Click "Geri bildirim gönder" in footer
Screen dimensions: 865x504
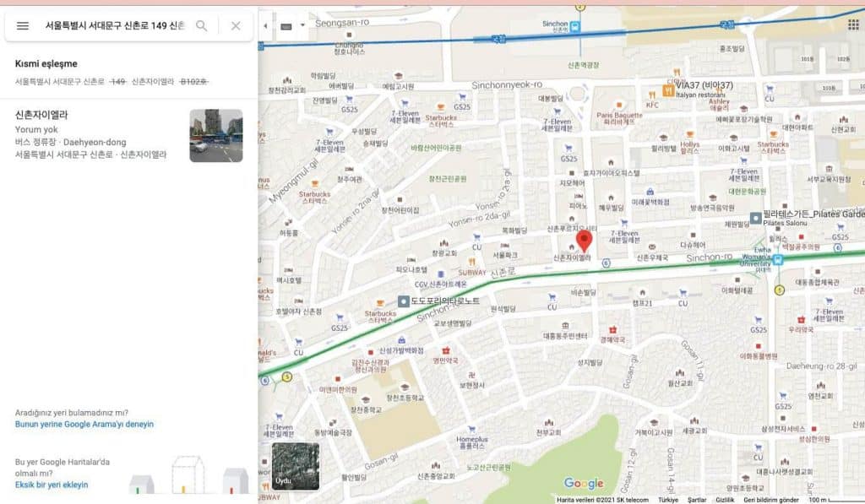771,500
